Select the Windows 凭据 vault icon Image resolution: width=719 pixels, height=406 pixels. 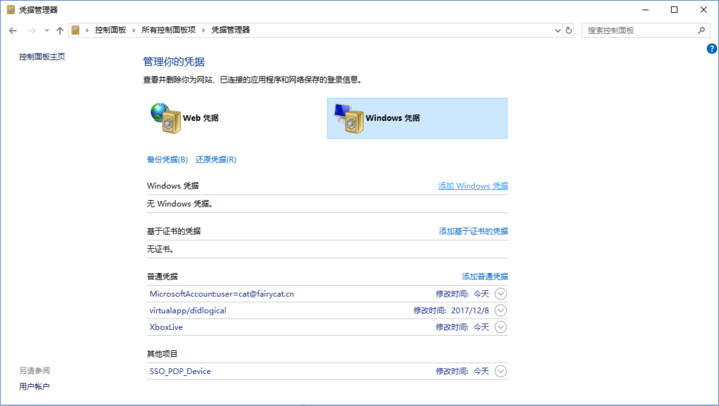click(349, 118)
